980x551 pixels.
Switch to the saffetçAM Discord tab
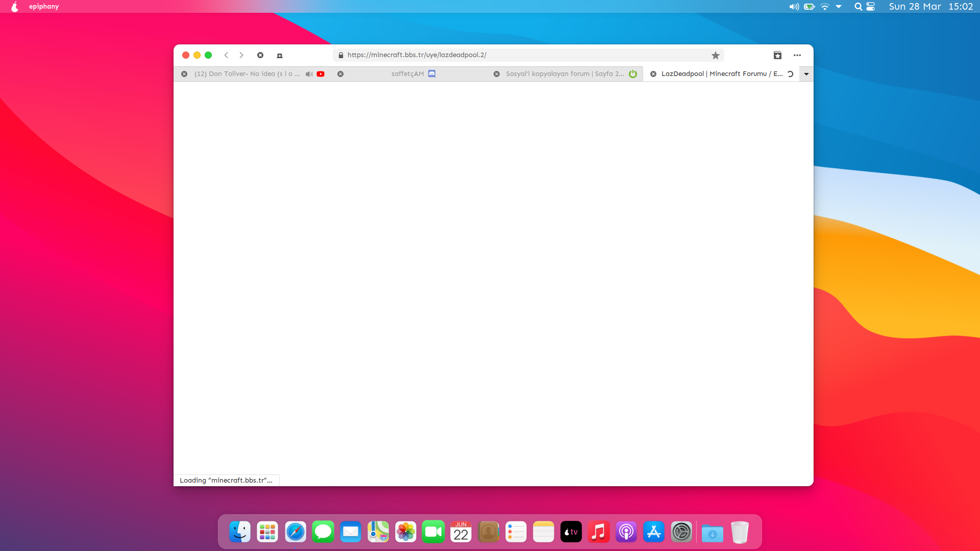point(407,74)
